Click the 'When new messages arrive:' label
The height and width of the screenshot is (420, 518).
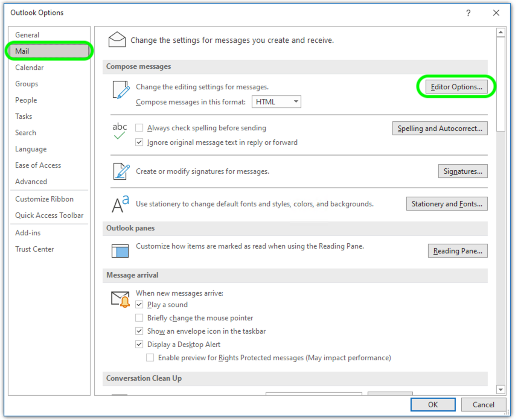click(x=179, y=293)
